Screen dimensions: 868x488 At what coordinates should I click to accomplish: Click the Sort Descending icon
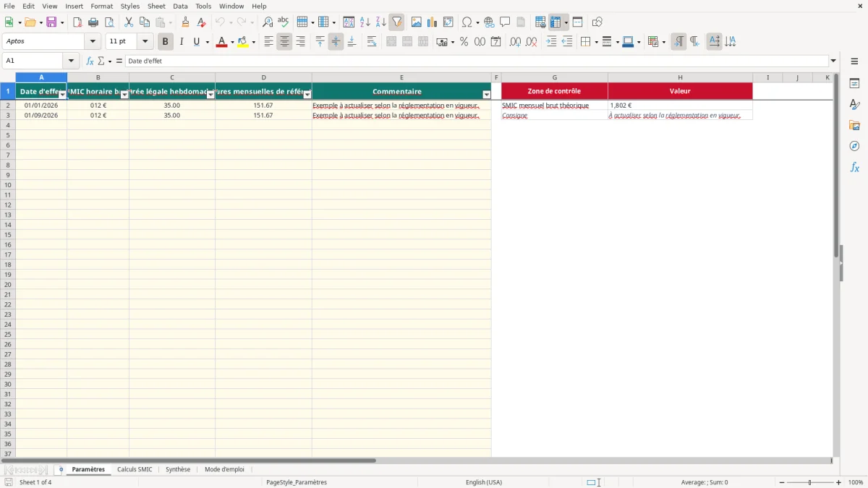click(x=381, y=22)
